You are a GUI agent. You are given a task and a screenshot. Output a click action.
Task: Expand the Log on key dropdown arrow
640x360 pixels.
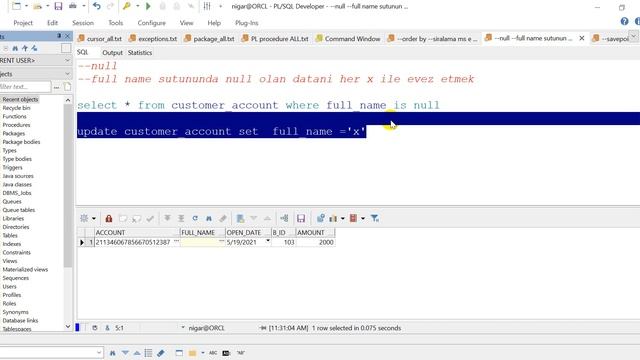[138, 6]
